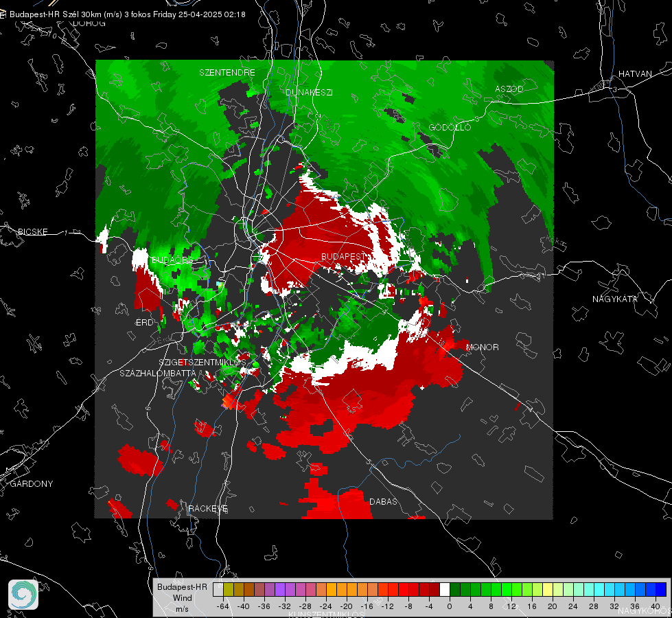Click the GÖDÖLLŐ city label
The width and height of the screenshot is (672, 618).
[x=450, y=127]
